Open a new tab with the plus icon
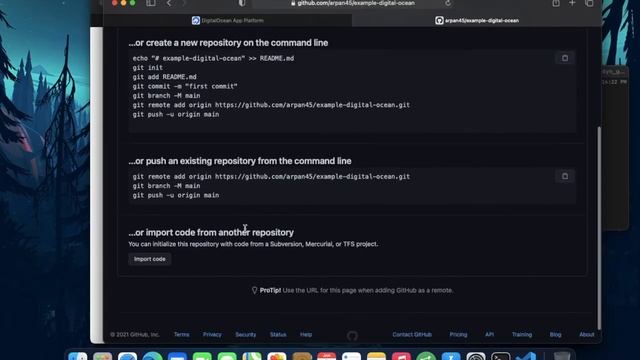 coord(572,3)
